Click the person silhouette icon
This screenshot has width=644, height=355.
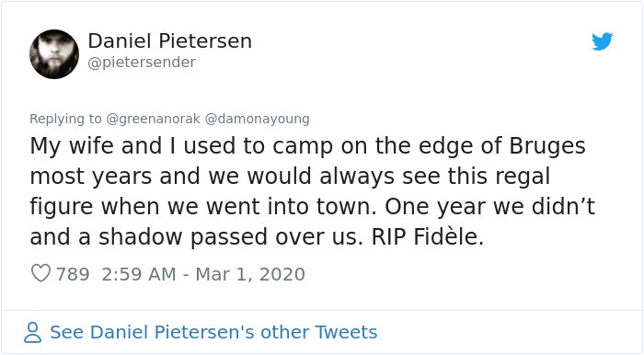[32, 332]
